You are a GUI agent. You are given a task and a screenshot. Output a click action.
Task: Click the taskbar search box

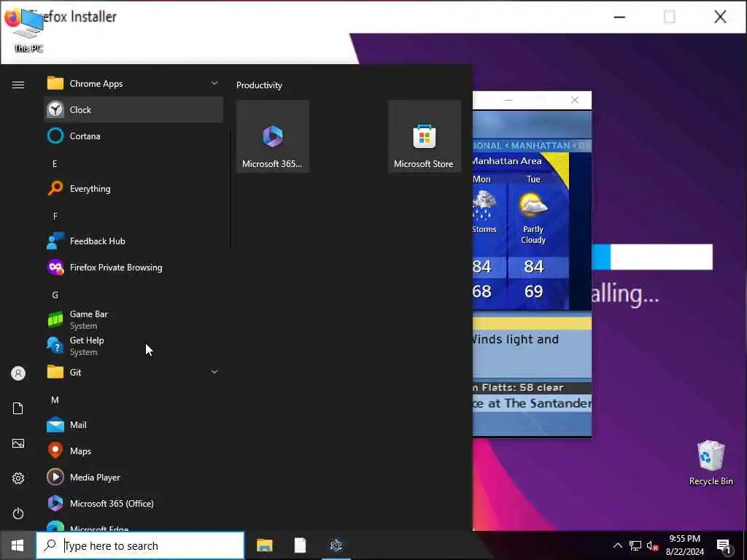141,545
